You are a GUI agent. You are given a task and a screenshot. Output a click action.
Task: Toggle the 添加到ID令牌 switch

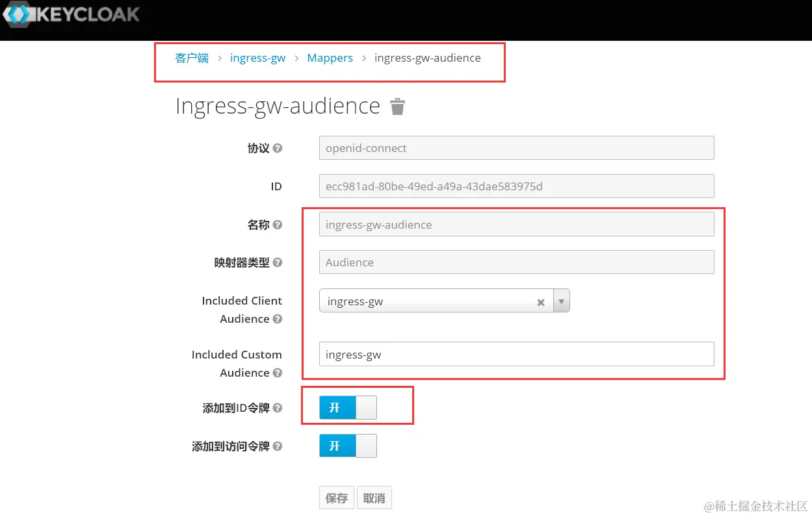point(348,408)
